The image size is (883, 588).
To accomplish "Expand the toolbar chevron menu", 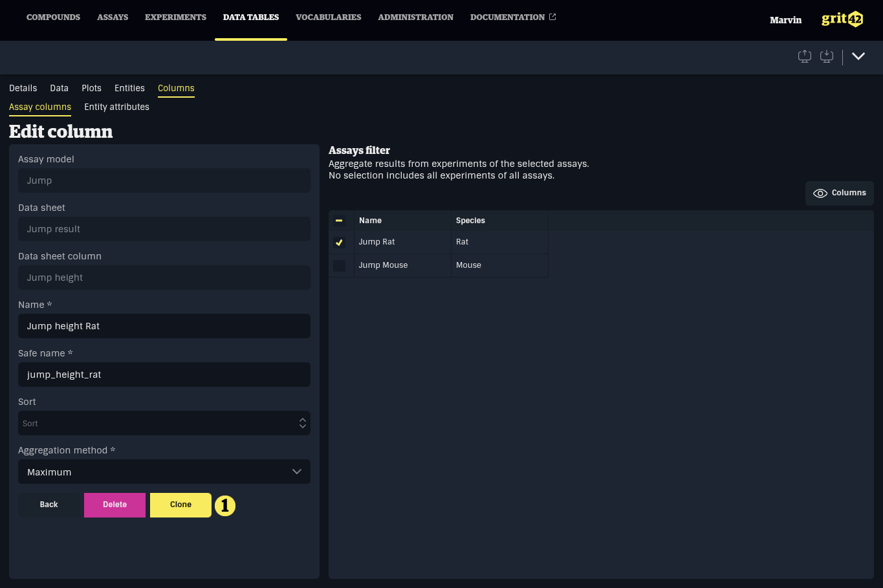I will [858, 56].
